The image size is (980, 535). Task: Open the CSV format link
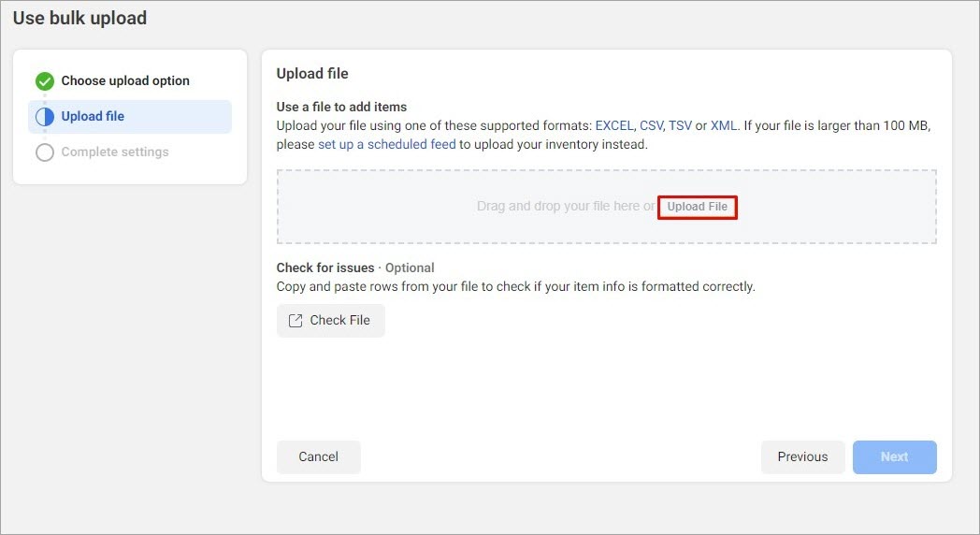[x=651, y=125]
